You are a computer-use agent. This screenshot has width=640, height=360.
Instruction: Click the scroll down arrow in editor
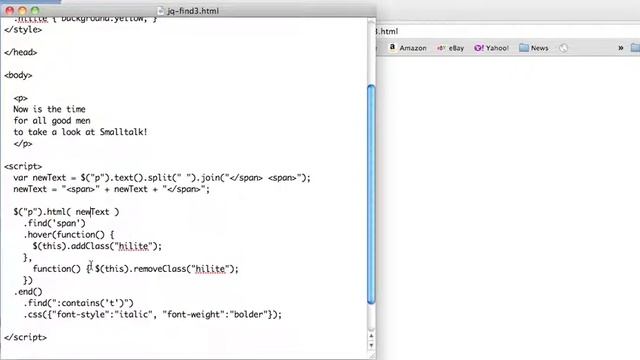pos(371,345)
